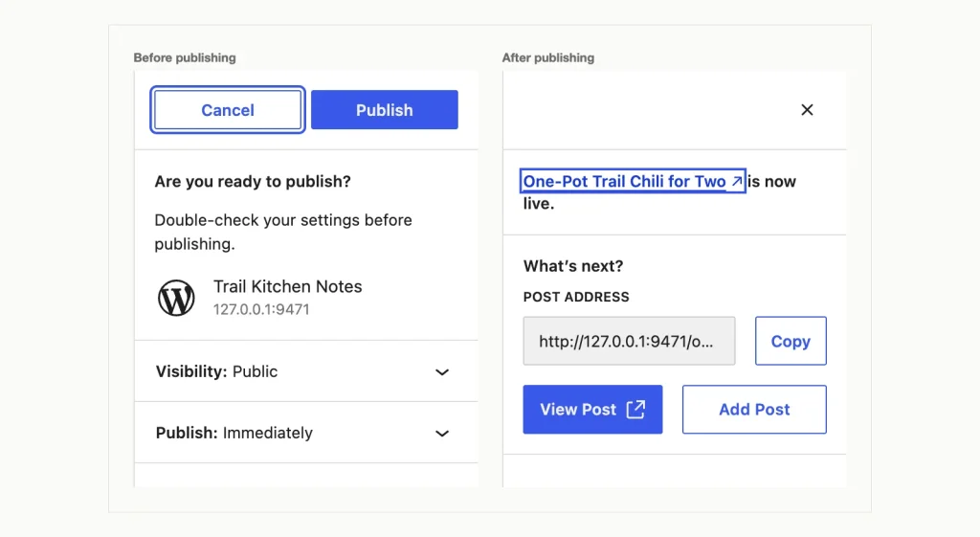Click the external-link icon in View Post
Image resolution: width=980 pixels, height=537 pixels.
click(635, 410)
